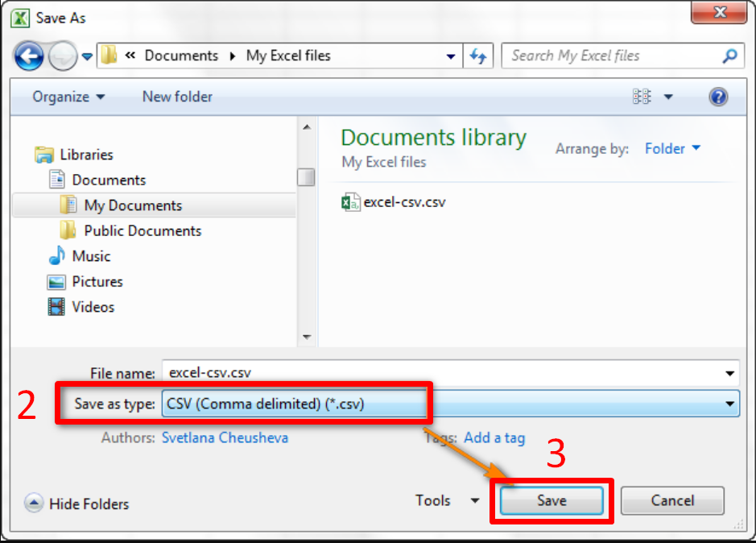Click the Excel icon in title bar
756x543 pixels.
tap(20, 19)
